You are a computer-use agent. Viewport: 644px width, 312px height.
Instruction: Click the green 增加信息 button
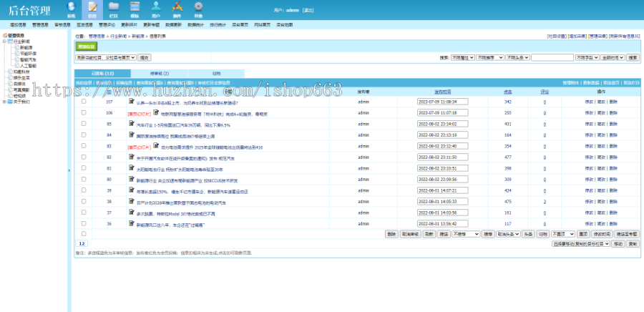point(86,47)
